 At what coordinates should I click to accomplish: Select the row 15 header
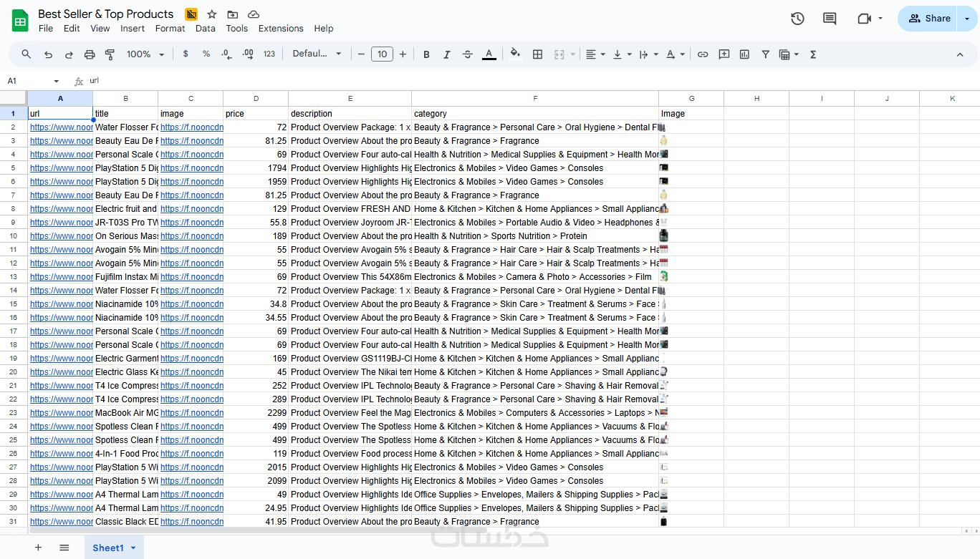coord(14,304)
